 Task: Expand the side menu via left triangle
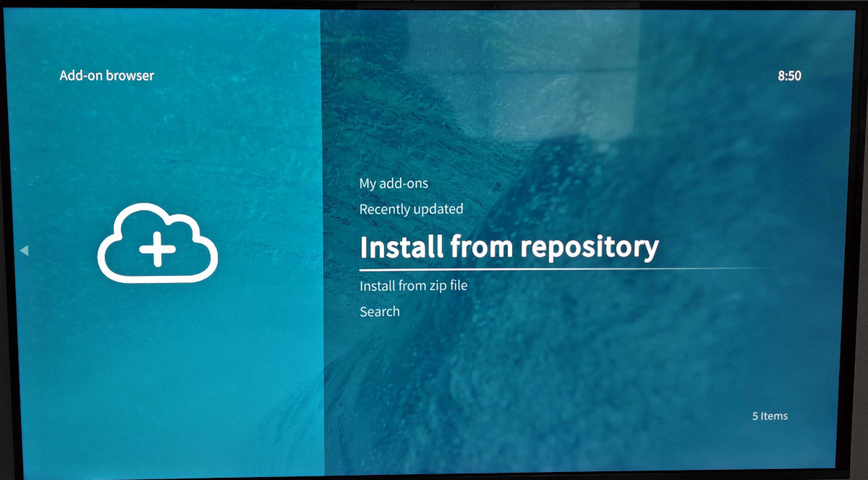click(x=24, y=250)
